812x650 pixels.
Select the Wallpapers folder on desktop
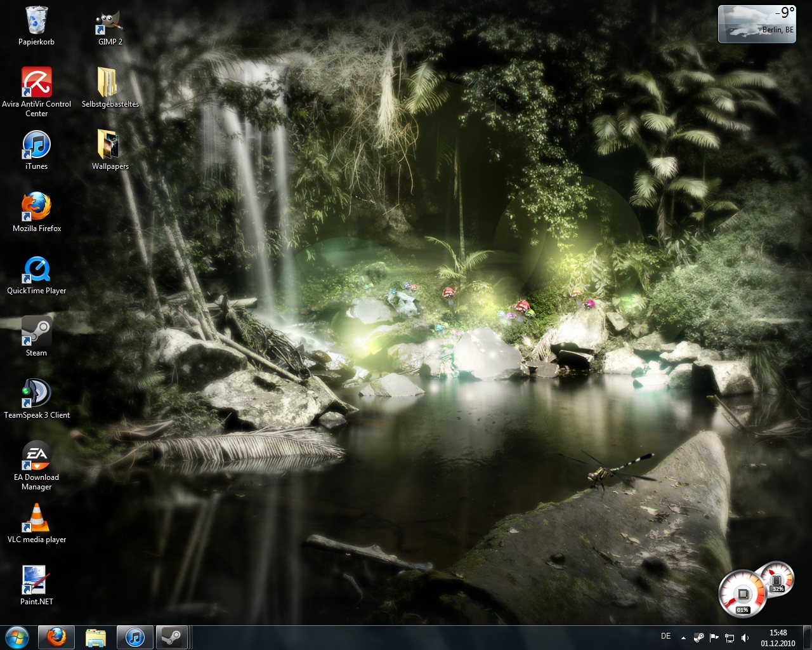coord(109,145)
